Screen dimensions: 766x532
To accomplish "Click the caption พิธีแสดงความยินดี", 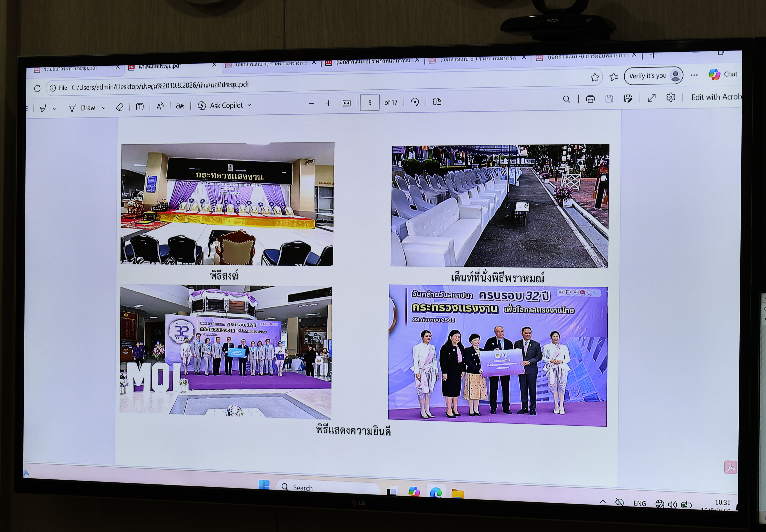I will coord(354,430).
